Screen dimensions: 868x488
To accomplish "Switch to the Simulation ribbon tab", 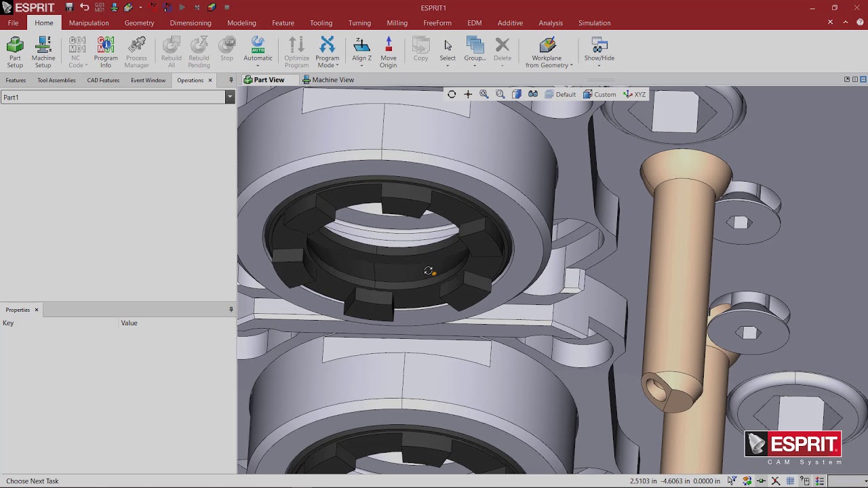I will 594,22.
